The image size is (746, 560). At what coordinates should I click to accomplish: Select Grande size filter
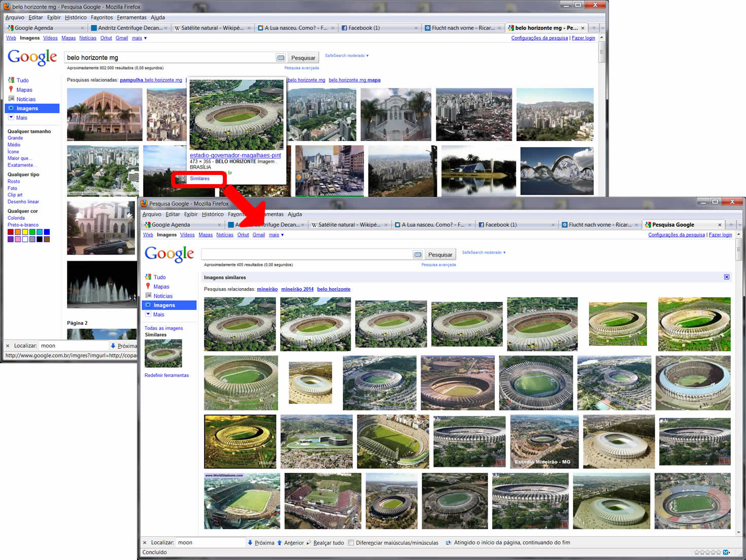(15, 138)
